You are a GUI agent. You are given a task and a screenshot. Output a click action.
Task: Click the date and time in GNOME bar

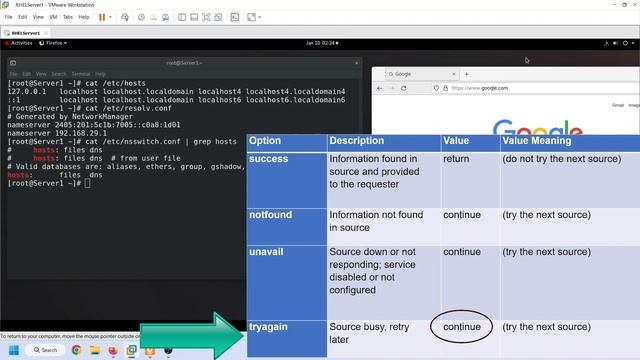322,43
